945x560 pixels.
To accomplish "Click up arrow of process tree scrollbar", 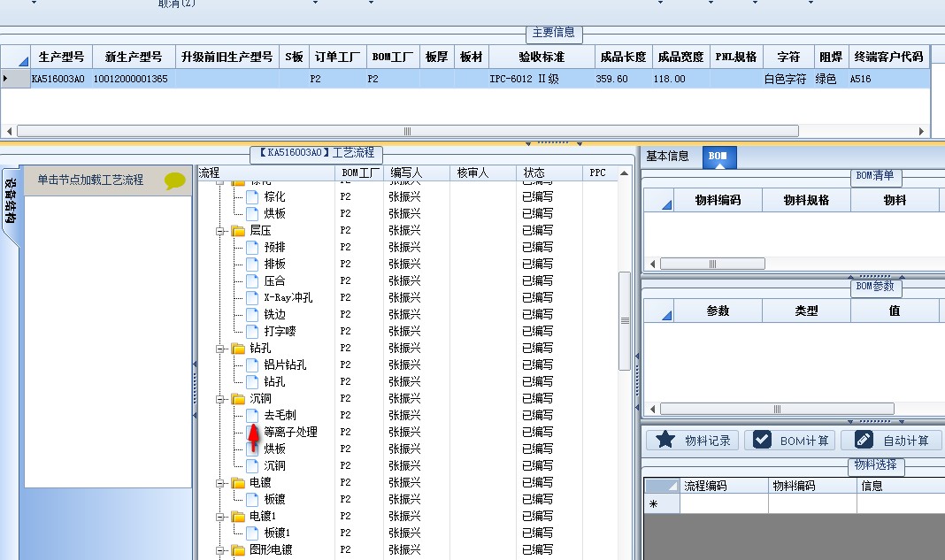I will (x=625, y=173).
